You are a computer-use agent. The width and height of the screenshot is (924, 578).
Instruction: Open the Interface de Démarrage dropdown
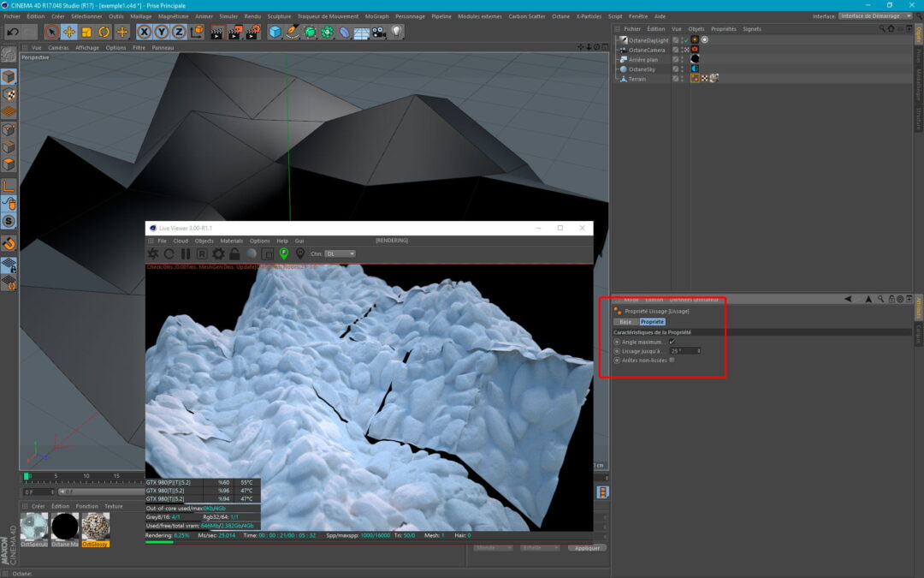[x=874, y=15]
